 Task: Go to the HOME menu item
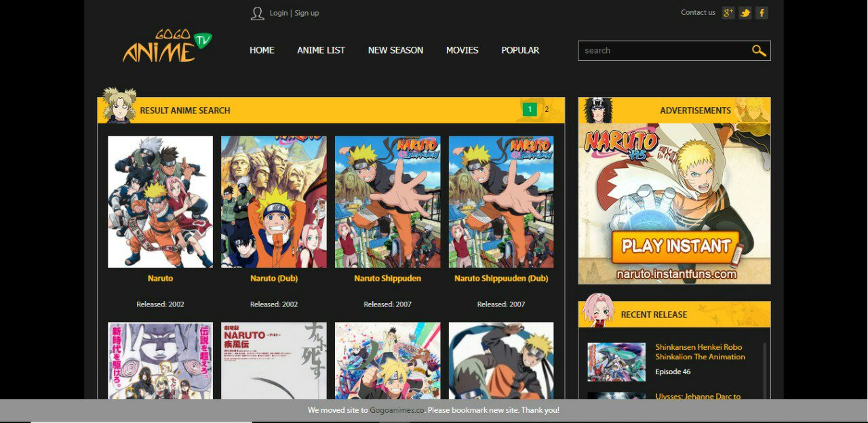click(262, 50)
